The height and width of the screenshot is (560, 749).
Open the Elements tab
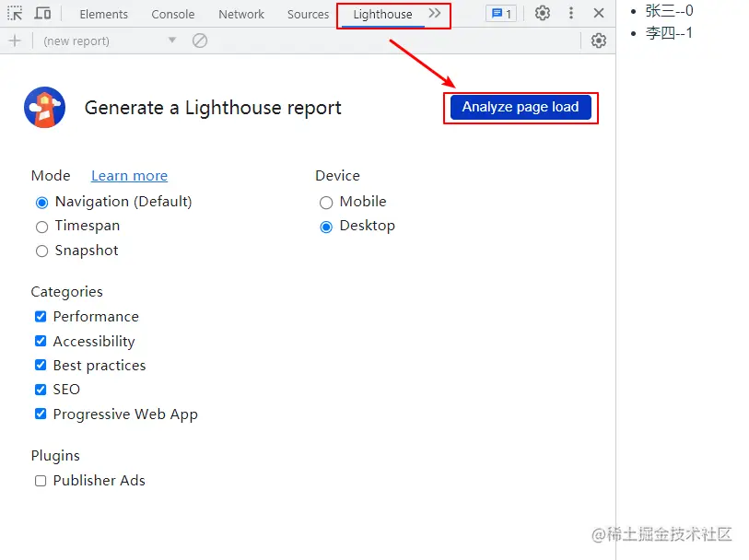click(104, 15)
